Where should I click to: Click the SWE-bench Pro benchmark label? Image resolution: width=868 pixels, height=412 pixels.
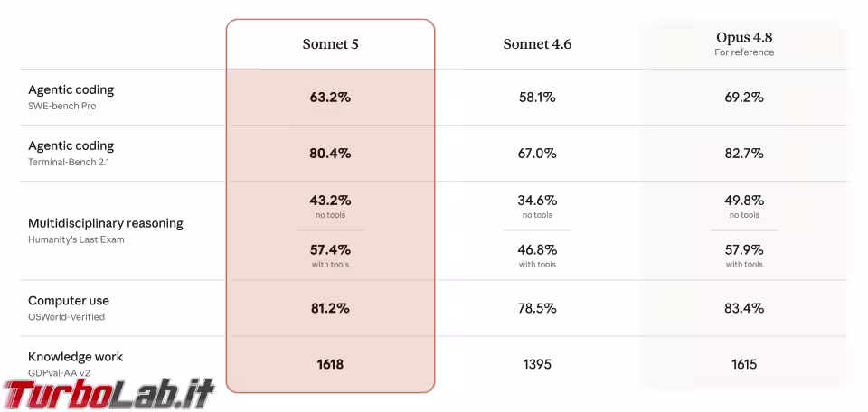(x=62, y=106)
